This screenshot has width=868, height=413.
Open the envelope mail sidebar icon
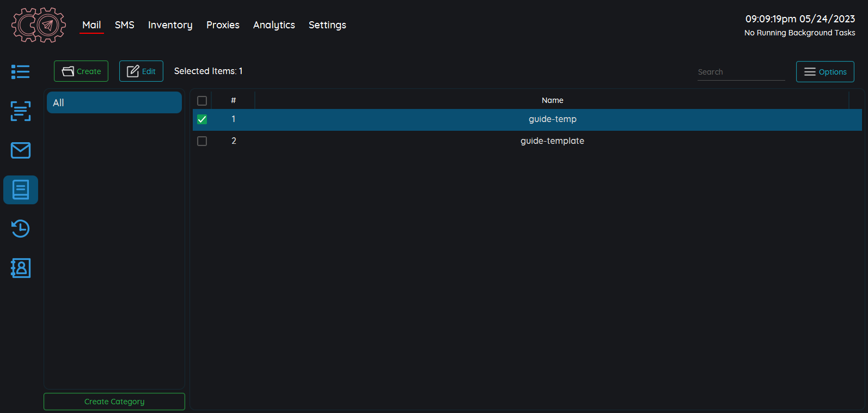(x=21, y=150)
